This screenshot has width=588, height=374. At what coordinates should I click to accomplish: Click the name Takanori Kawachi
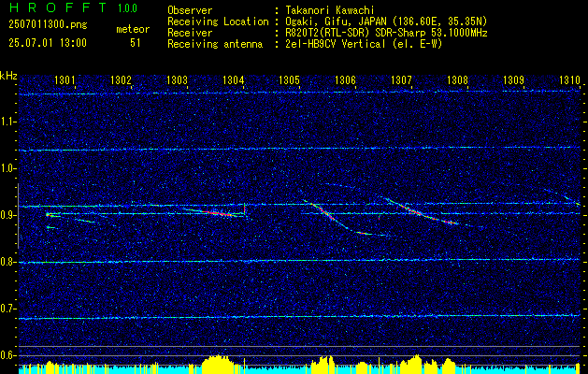coord(330,10)
